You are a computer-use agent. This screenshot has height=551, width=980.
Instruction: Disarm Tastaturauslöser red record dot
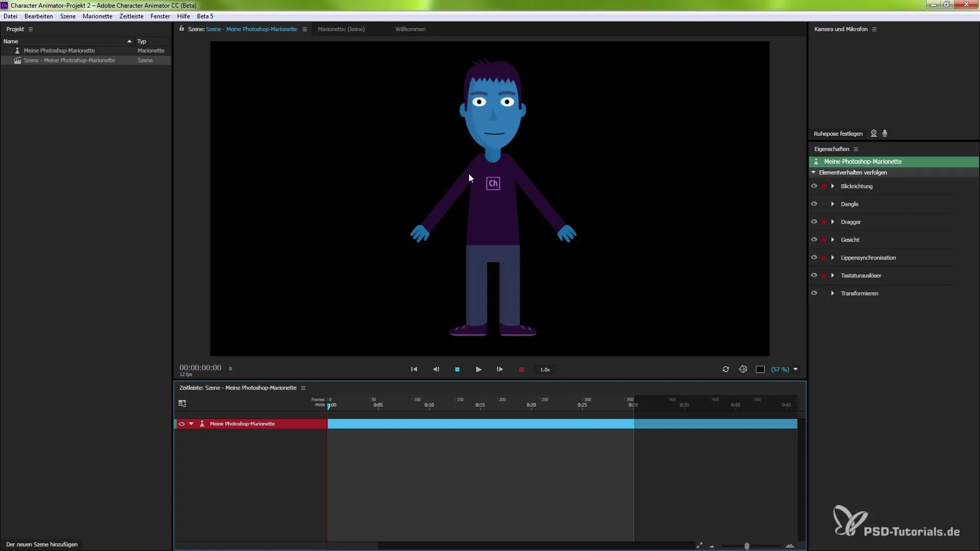(x=824, y=275)
